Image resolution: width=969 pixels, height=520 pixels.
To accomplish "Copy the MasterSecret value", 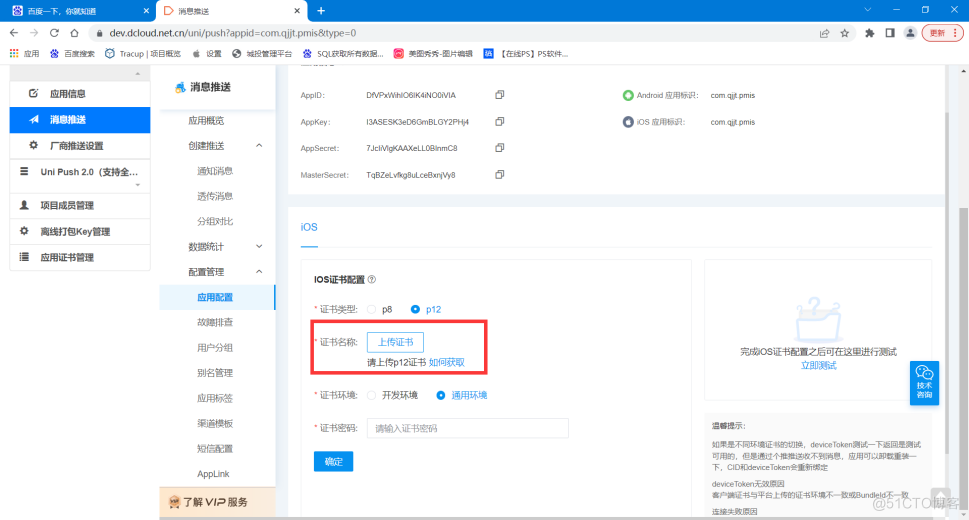I will tap(499, 174).
